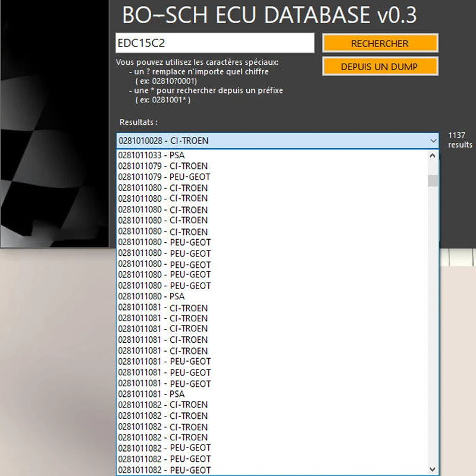Click the Resultats label
The image size is (476, 476).
pos(139,123)
